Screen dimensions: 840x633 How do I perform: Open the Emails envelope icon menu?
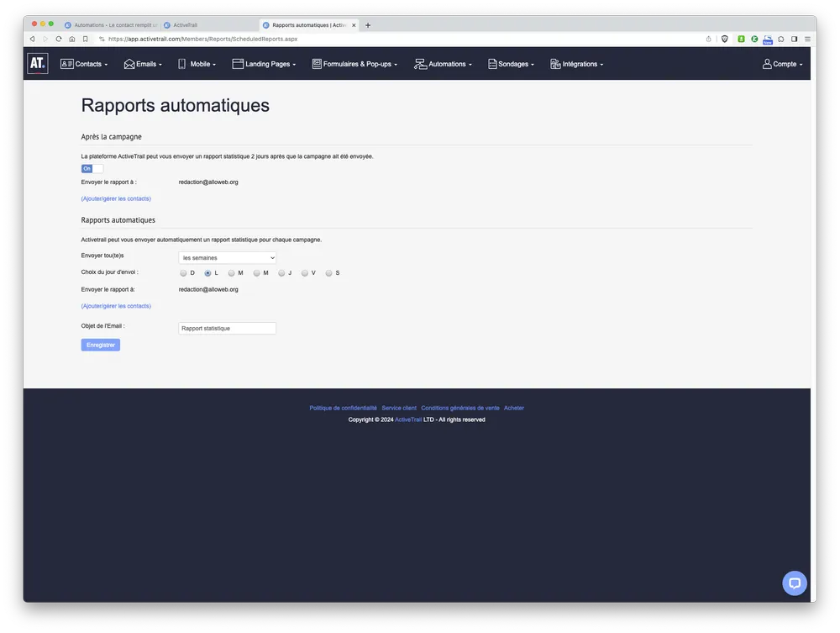point(128,63)
